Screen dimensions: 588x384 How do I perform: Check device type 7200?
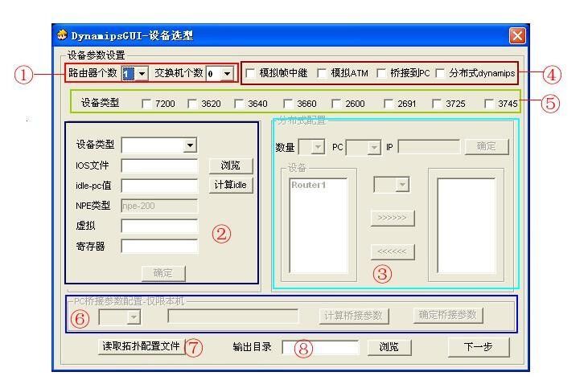(146, 104)
